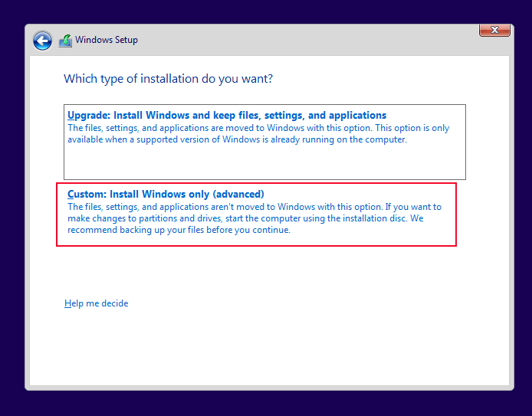The image size is (532, 416).
Task: Go back using the blue arrow button
Action: pos(42,41)
